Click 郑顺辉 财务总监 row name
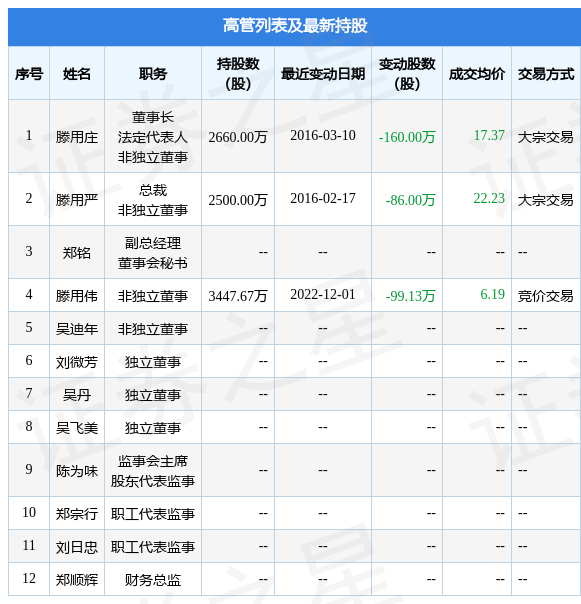581x604 pixels. tap(77, 580)
